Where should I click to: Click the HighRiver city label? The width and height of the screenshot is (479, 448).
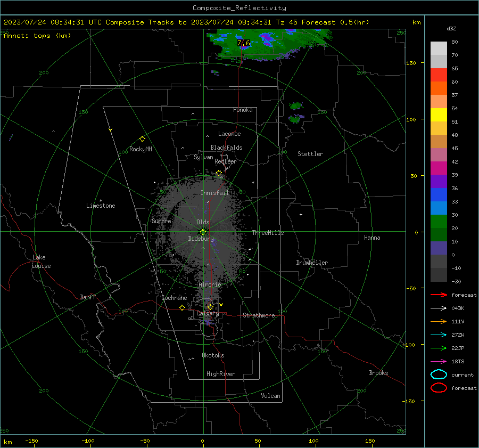(221, 374)
